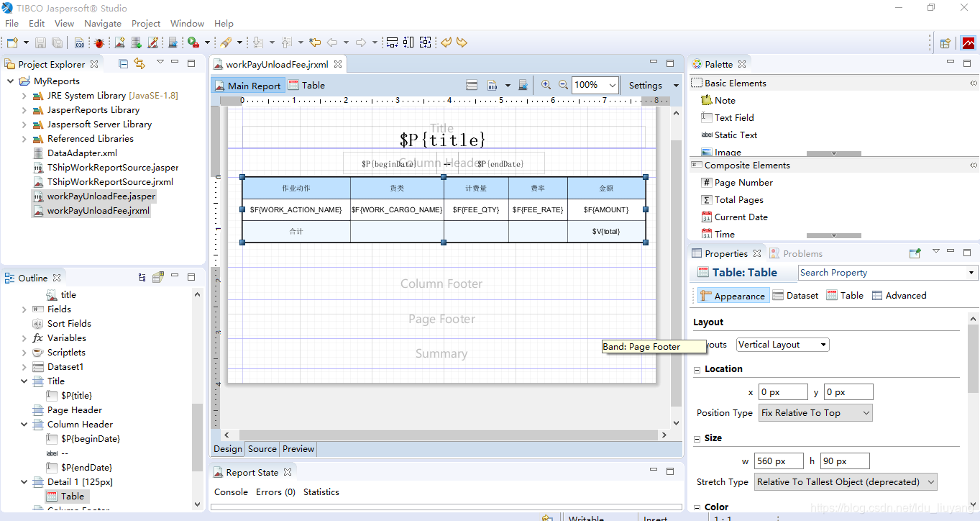Click the compile report icon in editor toolbar
The width and height of the screenshot is (980, 521).
(x=493, y=85)
